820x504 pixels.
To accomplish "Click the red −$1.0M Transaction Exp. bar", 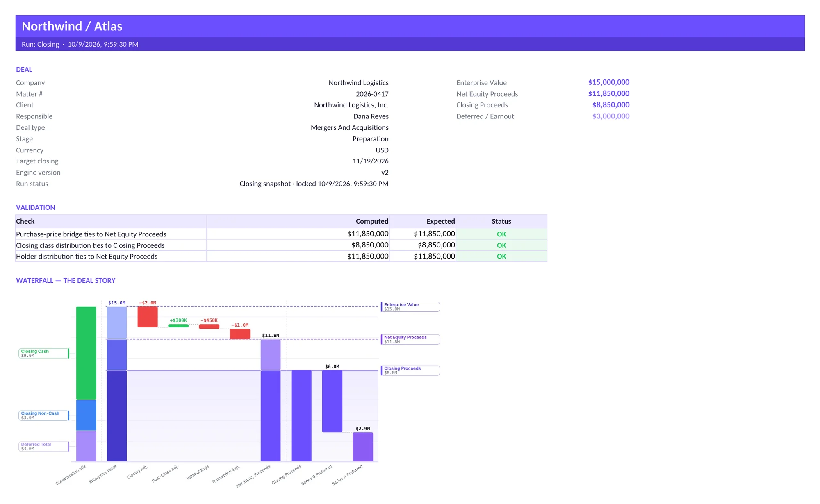I will [x=240, y=334].
